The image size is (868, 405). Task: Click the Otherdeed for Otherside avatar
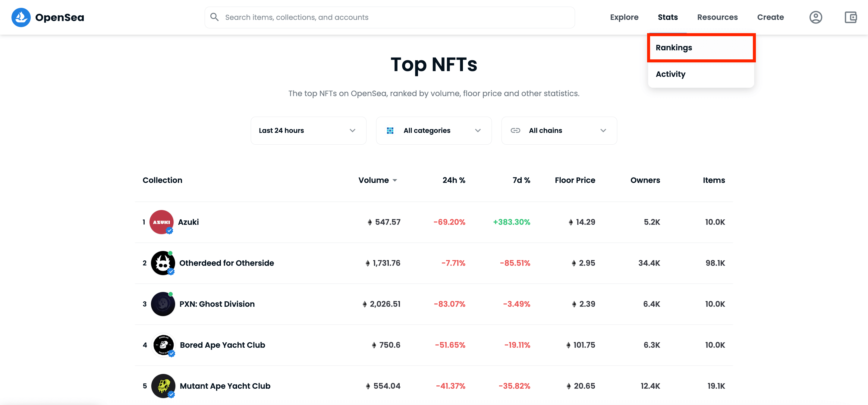[x=163, y=263]
